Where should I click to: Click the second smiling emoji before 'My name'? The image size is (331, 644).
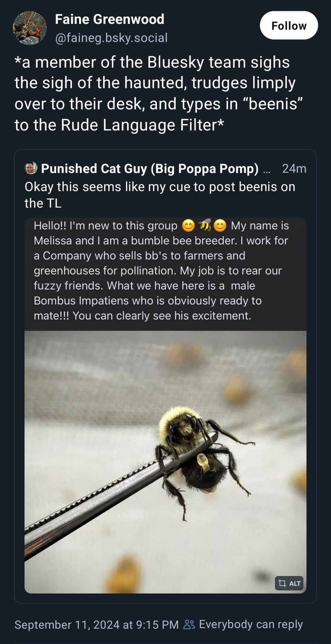pos(220,225)
